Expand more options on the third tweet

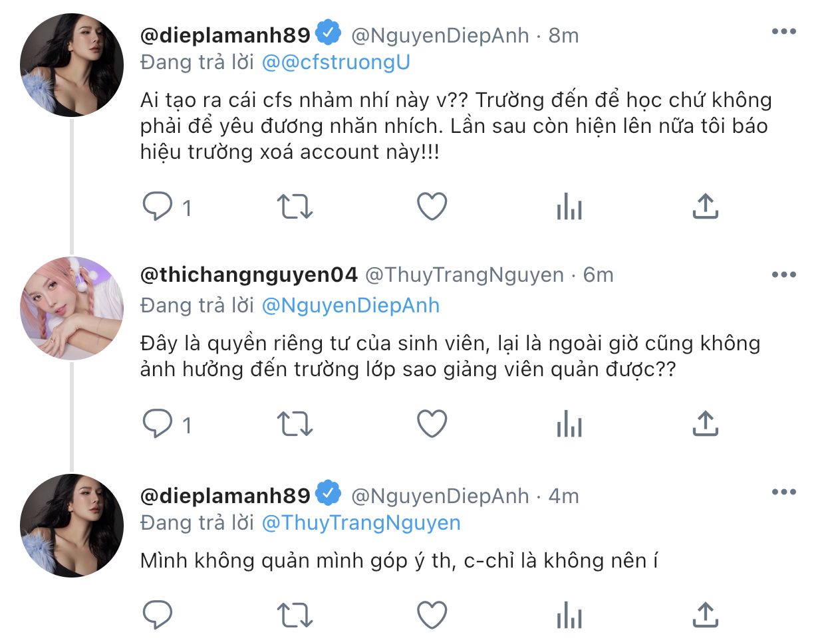(783, 492)
